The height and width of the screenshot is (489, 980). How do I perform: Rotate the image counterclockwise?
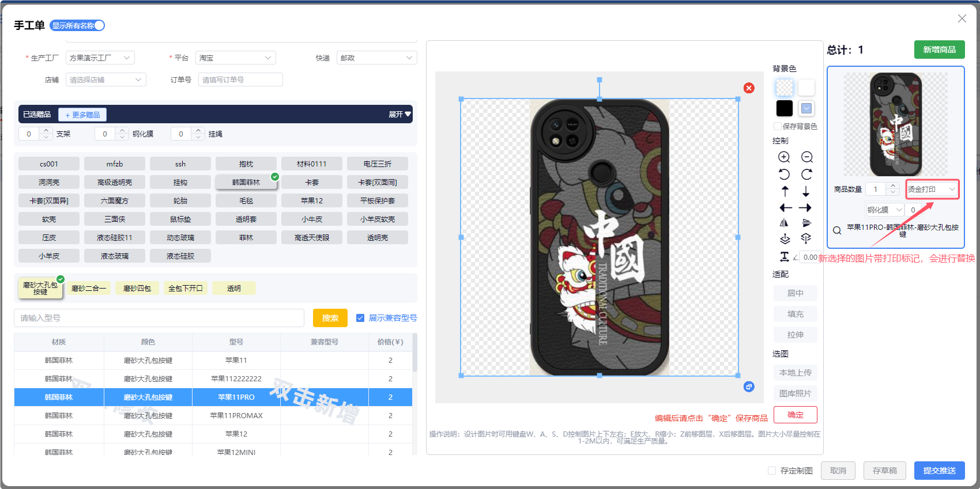(x=784, y=175)
